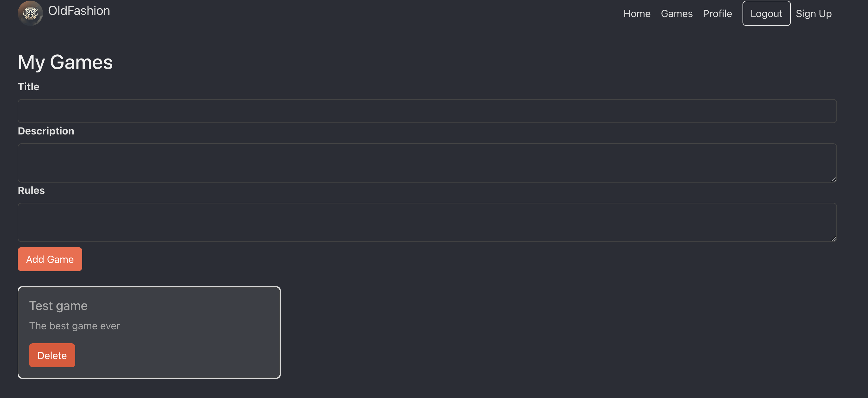The height and width of the screenshot is (398, 868).
Task: Grab the Rules textarea resize handle
Action: (833, 239)
